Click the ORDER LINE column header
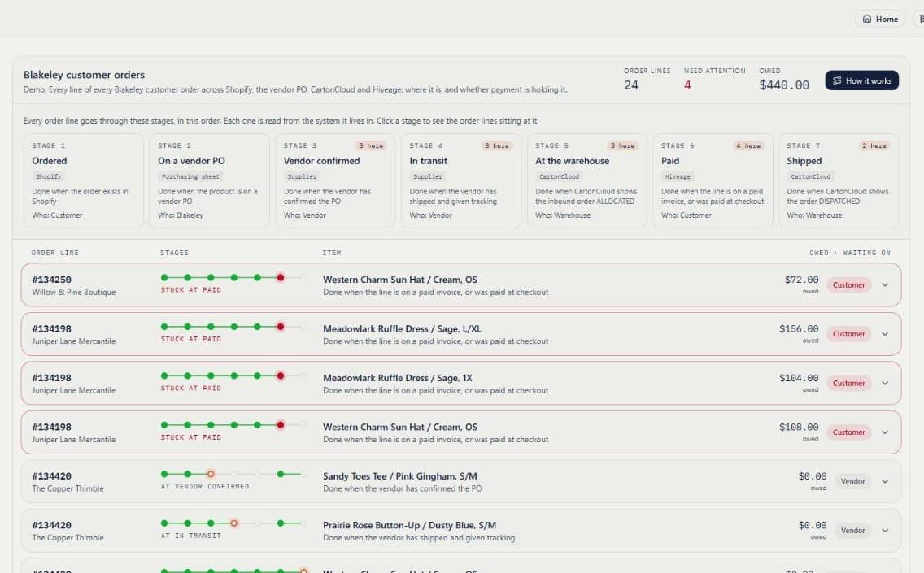The height and width of the screenshot is (573, 924). [x=54, y=253]
